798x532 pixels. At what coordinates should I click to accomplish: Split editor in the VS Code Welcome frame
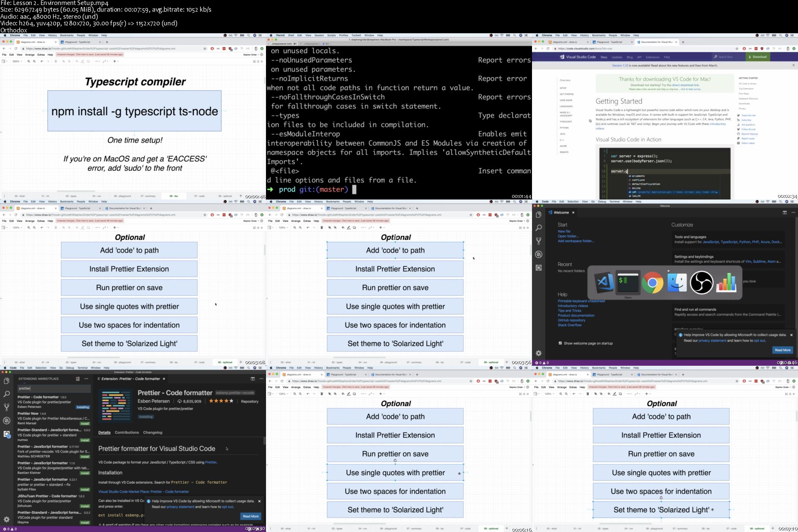click(785, 212)
